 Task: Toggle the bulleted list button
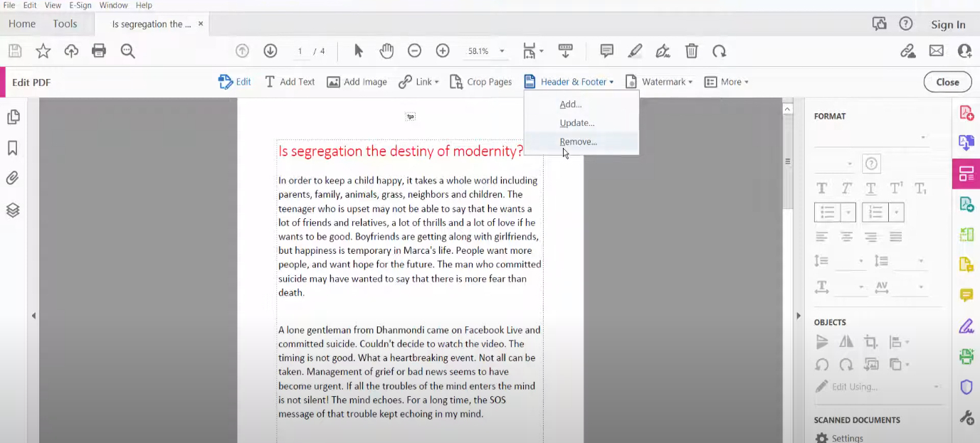click(x=827, y=212)
